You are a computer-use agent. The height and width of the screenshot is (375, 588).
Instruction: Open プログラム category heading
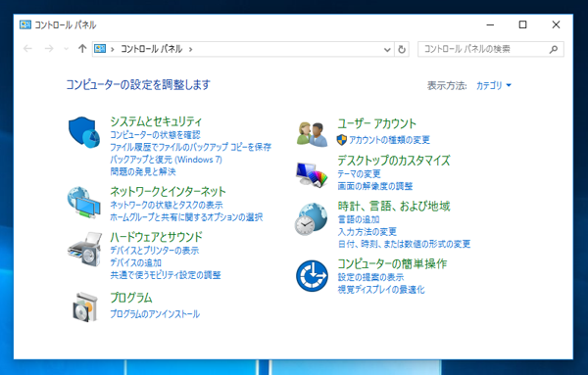pyautogui.click(x=131, y=298)
